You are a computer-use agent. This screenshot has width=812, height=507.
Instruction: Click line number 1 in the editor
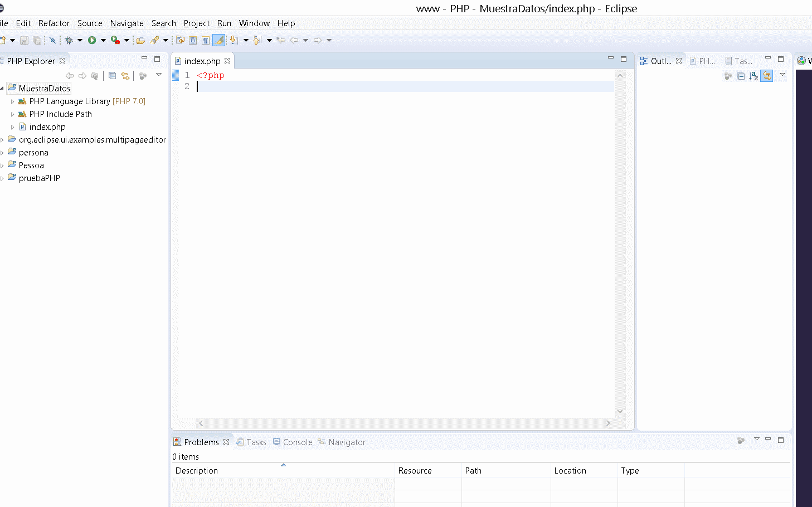[x=186, y=75]
